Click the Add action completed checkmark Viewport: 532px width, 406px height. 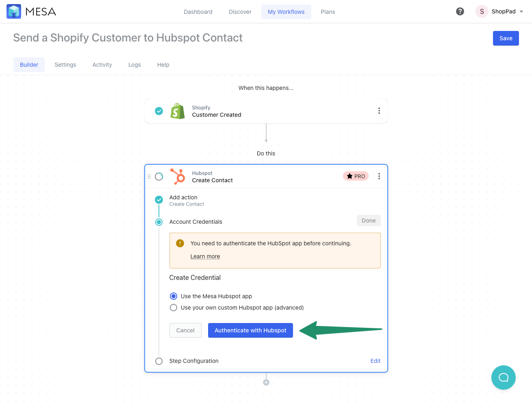tap(159, 200)
